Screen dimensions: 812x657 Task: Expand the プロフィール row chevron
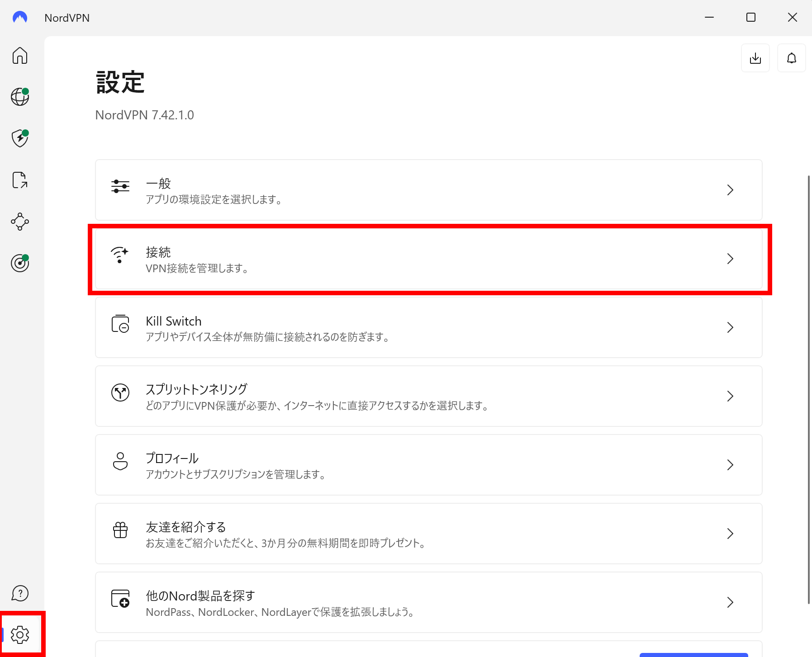click(x=730, y=465)
